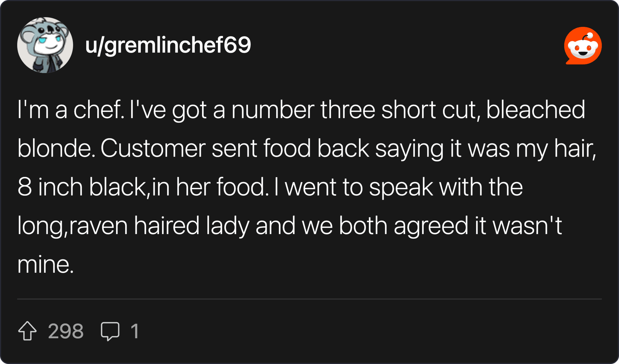Click the word "agreed" in the post
The image size is (619, 364).
click(431, 226)
